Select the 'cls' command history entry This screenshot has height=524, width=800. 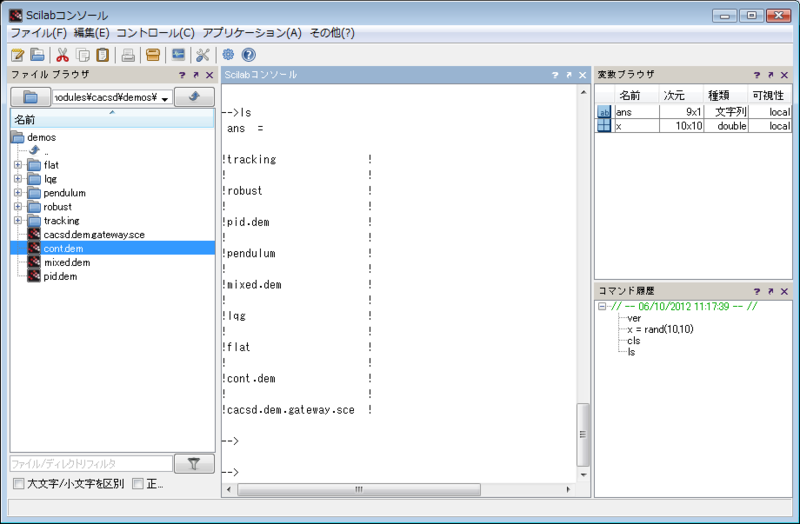tap(634, 340)
